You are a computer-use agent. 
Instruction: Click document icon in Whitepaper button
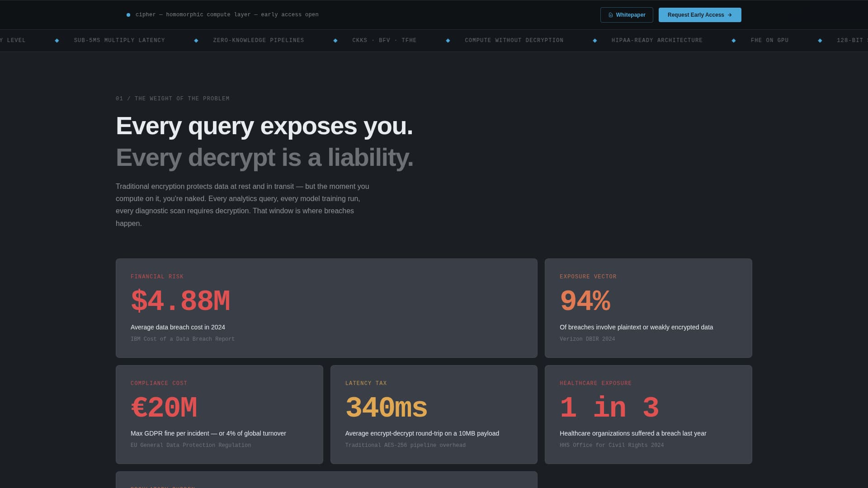point(611,15)
